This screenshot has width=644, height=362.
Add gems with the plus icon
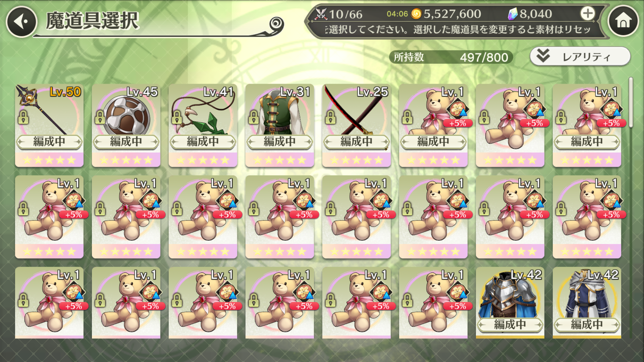(x=587, y=14)
